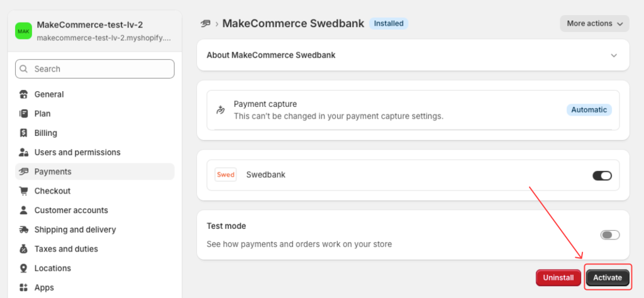Enable the Test mode toggle
The width and height of the screenshot is (644, 298).
[x=609, y=235]
